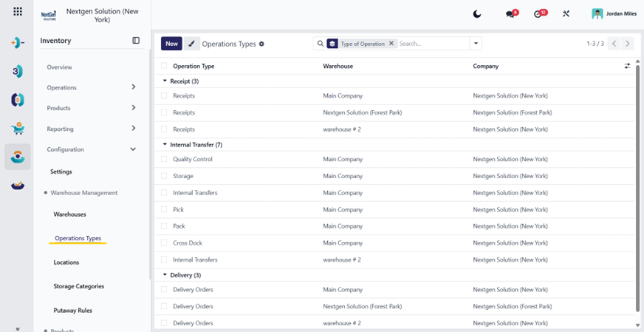Open Warehouse Management section label

point(84,192)
